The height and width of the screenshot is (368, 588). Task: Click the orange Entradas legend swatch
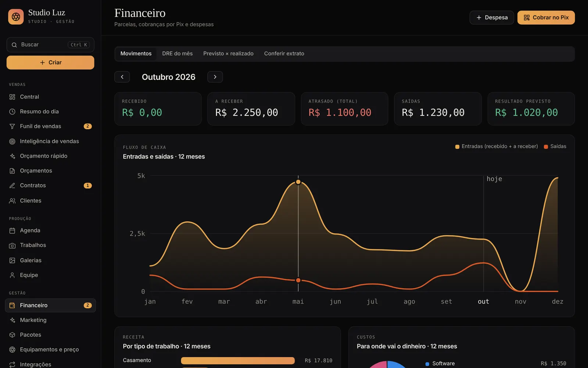point(457,147)
